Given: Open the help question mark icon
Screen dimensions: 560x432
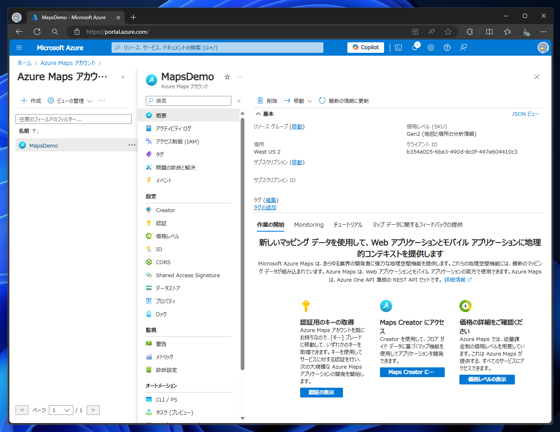Looking at the screenshot, I should pos(447,47).
